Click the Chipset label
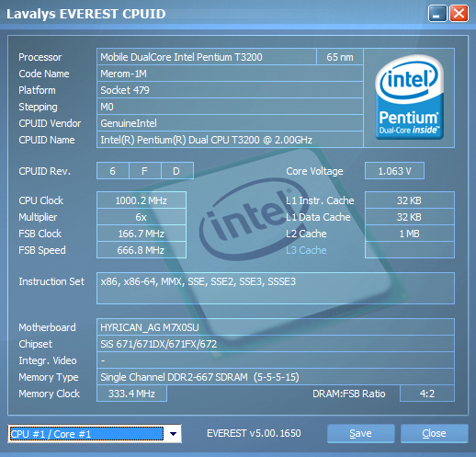The width and height of the screenshot is (476, 457). (35, 344)
